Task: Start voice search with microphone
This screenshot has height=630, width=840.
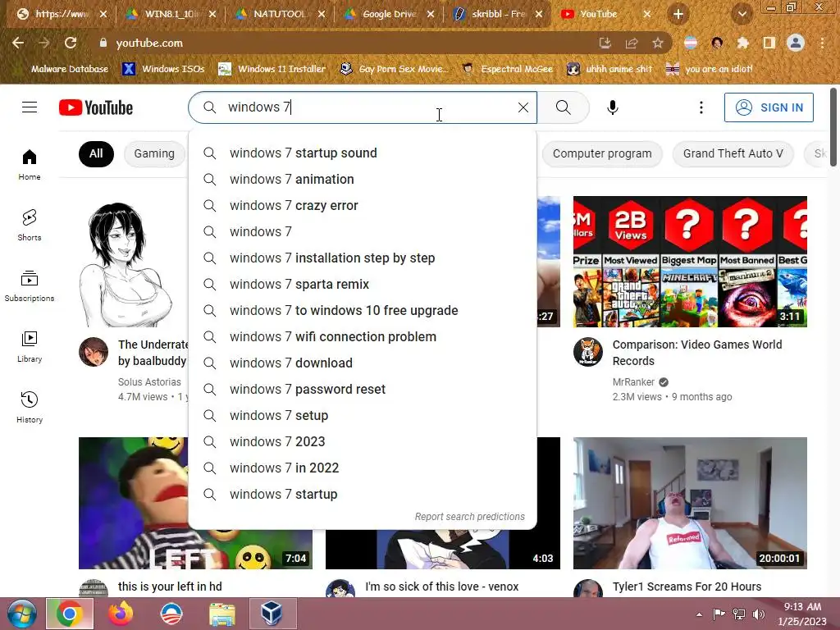Action: [x=612, y=107]
